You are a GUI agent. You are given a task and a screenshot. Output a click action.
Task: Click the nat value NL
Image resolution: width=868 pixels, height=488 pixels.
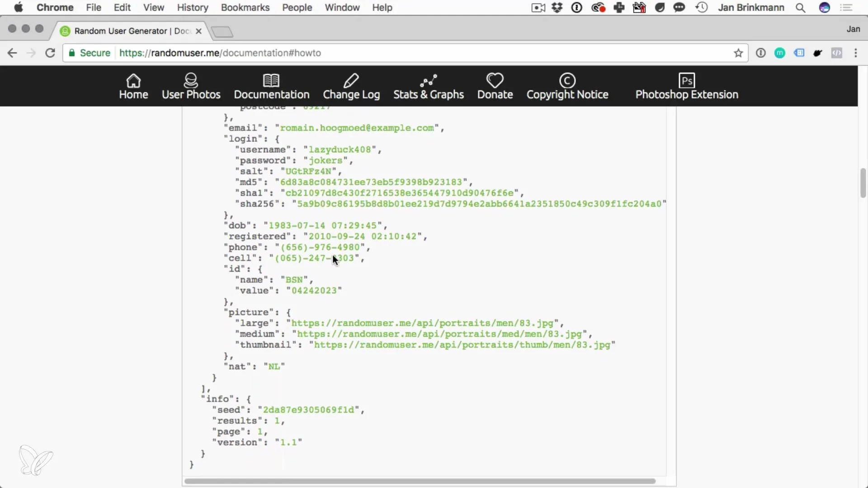(274, 366)
